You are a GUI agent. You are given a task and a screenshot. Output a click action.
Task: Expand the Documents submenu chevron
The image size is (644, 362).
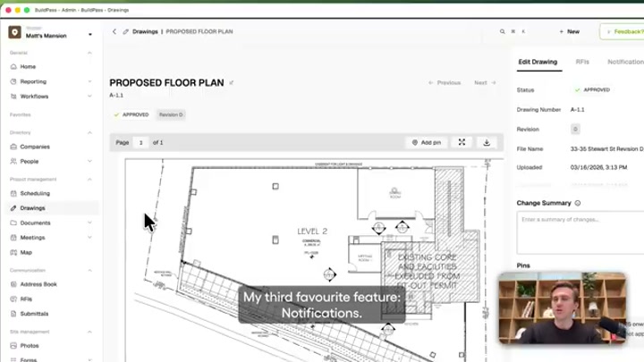(89, 223)
